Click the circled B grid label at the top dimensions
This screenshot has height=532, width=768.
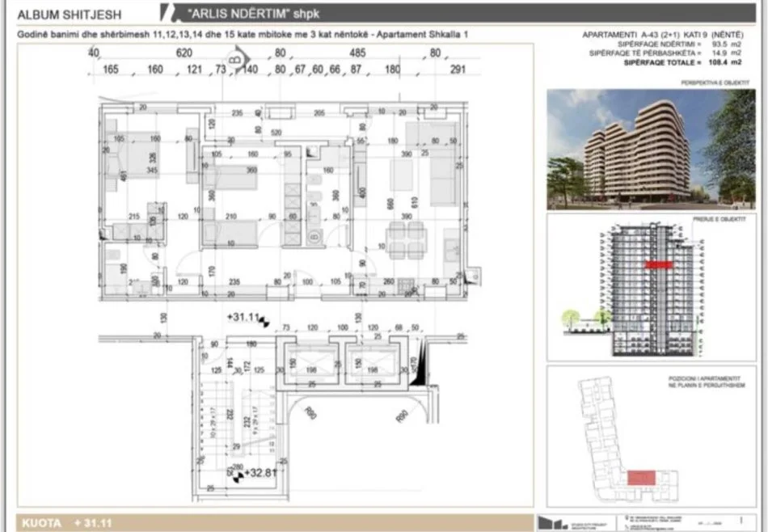click(234, 58)
